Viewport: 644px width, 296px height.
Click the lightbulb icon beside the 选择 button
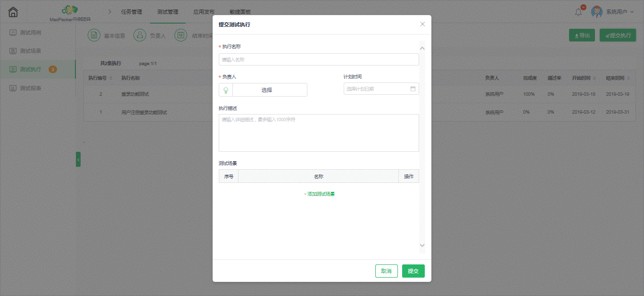(225, 90)
